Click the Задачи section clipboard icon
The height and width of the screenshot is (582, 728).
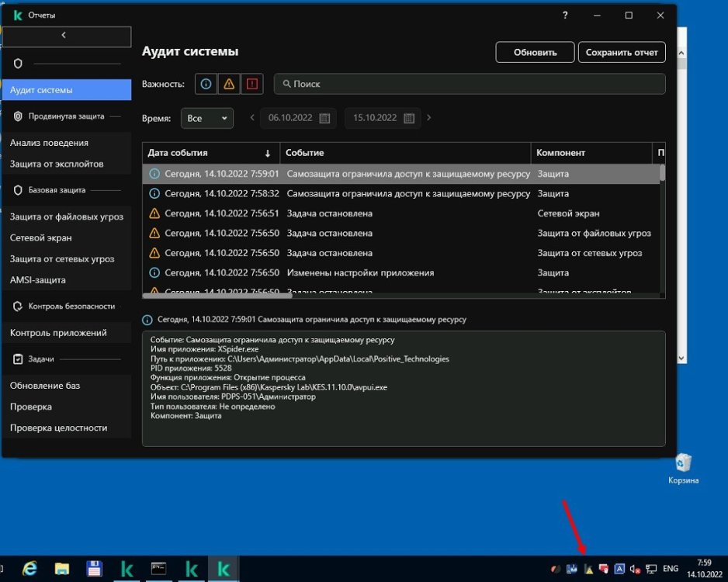[x=18, y=359]
